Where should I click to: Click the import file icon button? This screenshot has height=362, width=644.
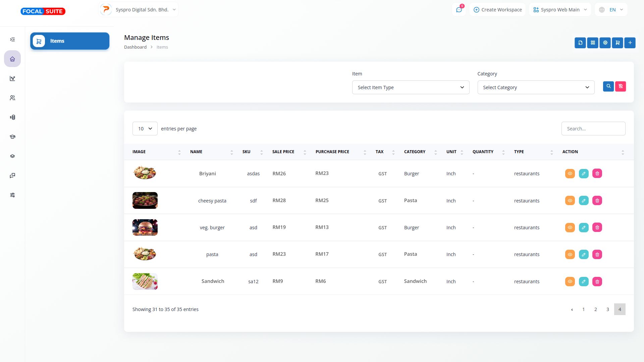point(580,43)
